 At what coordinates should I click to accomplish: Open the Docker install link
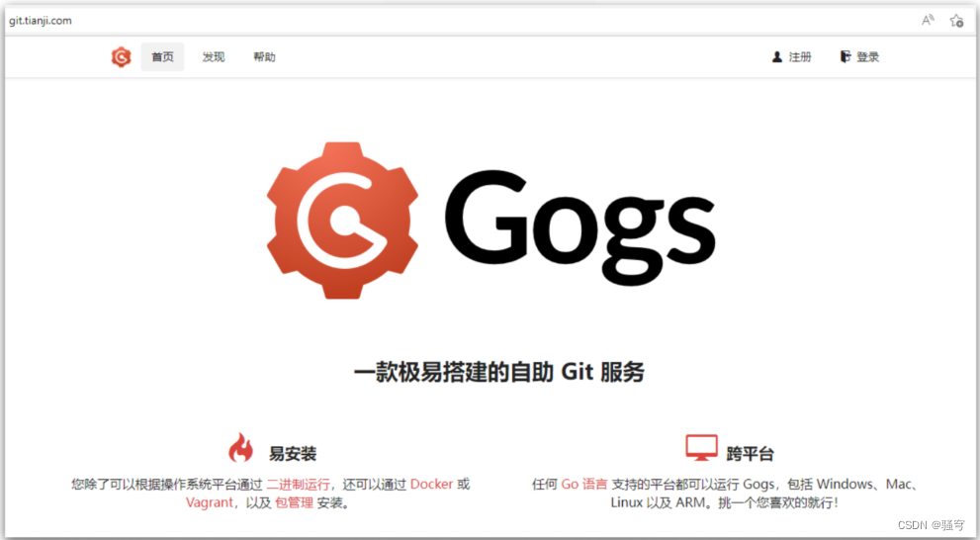pos(431,485)
